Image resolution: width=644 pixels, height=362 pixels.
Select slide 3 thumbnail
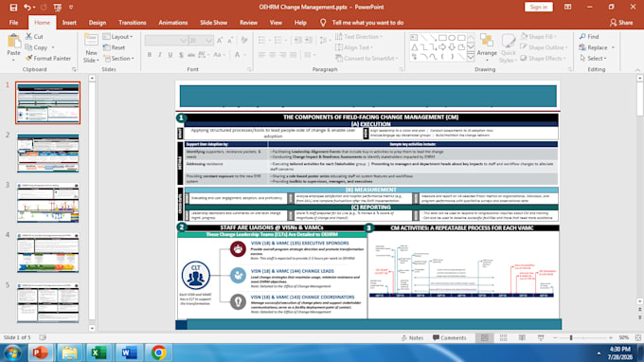point(48,203)
